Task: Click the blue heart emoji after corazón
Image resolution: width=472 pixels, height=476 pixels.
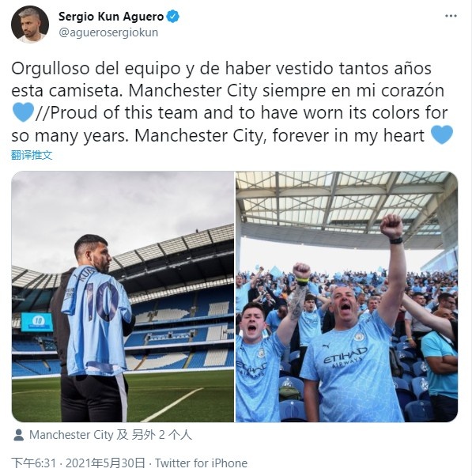Action: [x=24, y=112]
